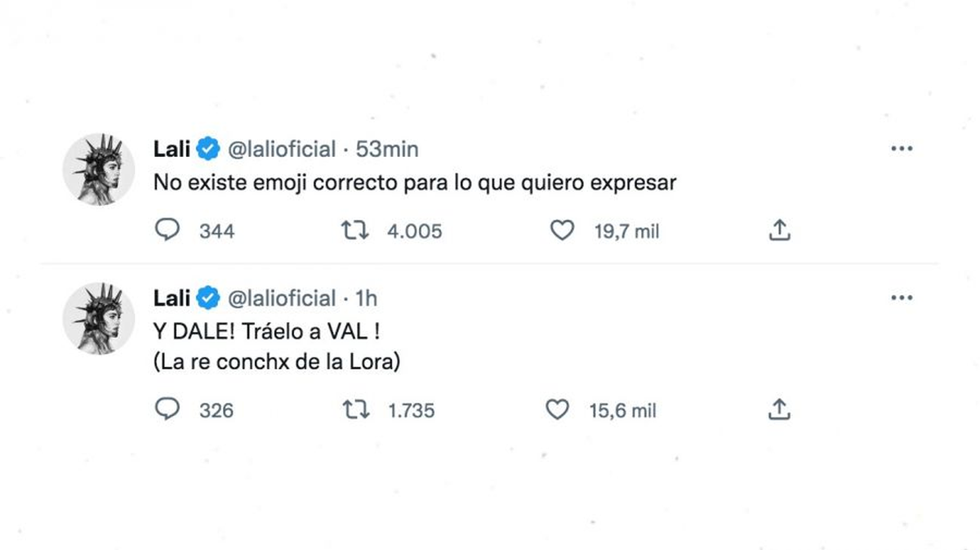Open @lalioficial handle on the 53min tweet
The width and height of the screenshot is (980, 550).
tap(281, 150)
